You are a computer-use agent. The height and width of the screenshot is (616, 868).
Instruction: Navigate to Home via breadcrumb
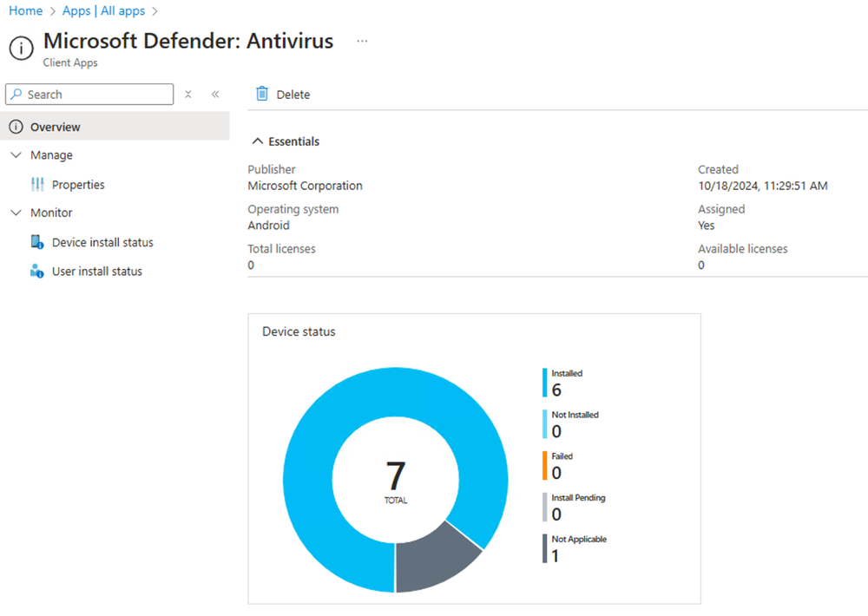(25, 10)
